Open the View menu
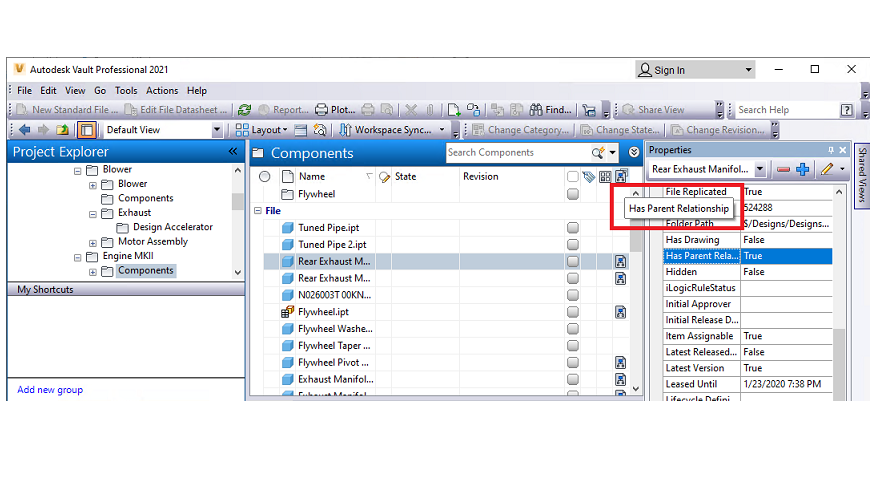The image size is (870, 489). [x=75, y=90]
